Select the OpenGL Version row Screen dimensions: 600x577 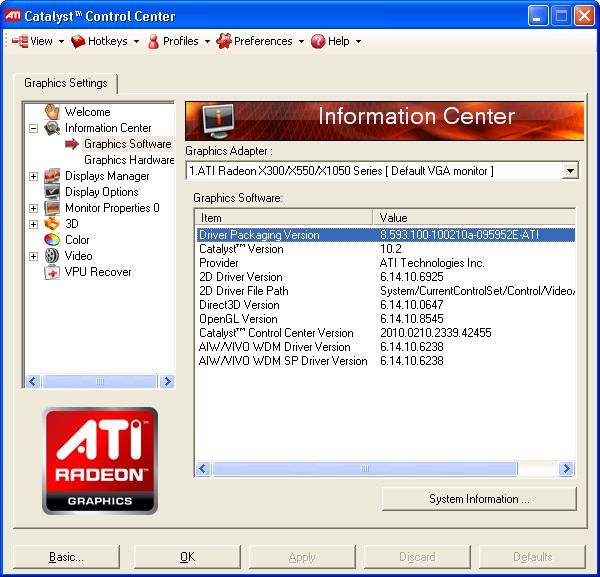[x=385, y=319]
